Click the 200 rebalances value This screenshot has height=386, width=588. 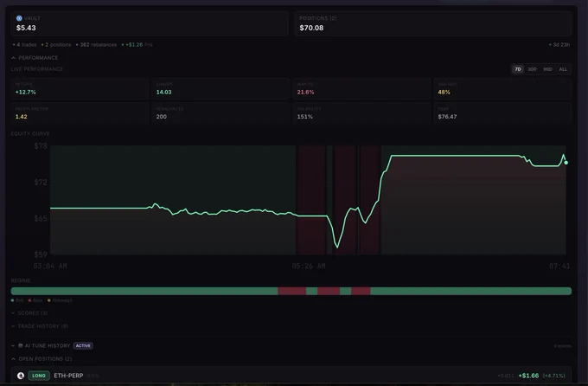pos(162,117)
